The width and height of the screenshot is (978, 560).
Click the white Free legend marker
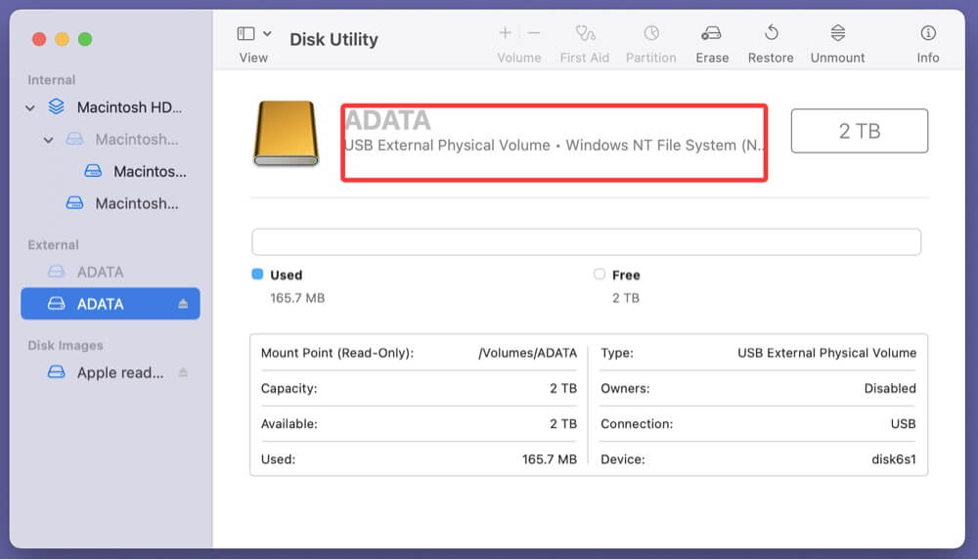600,274
